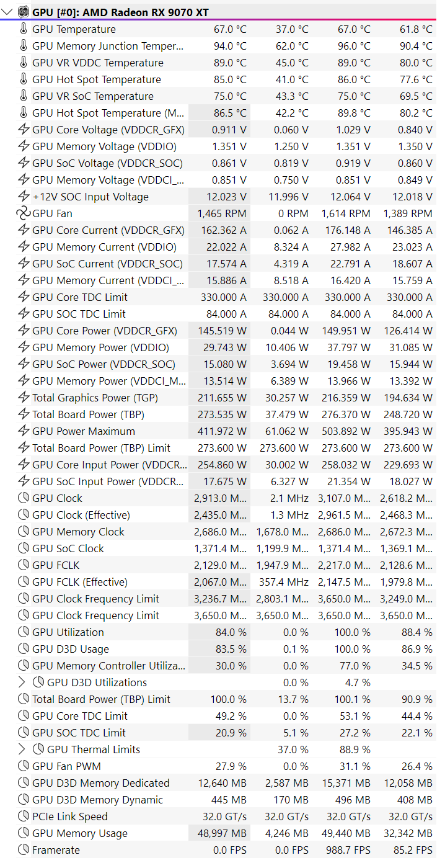Click clock icon beside GPU SoC Clock
445x868 pixels.
(24, 548)
